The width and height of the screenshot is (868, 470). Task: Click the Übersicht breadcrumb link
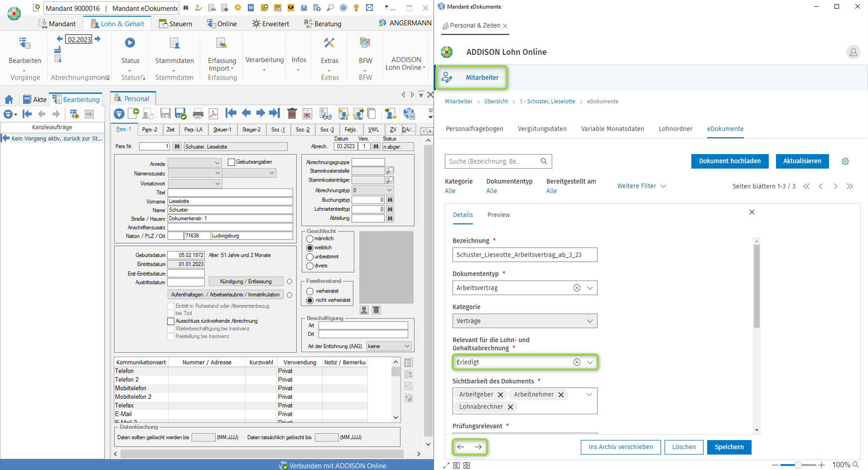click(496, 102)
